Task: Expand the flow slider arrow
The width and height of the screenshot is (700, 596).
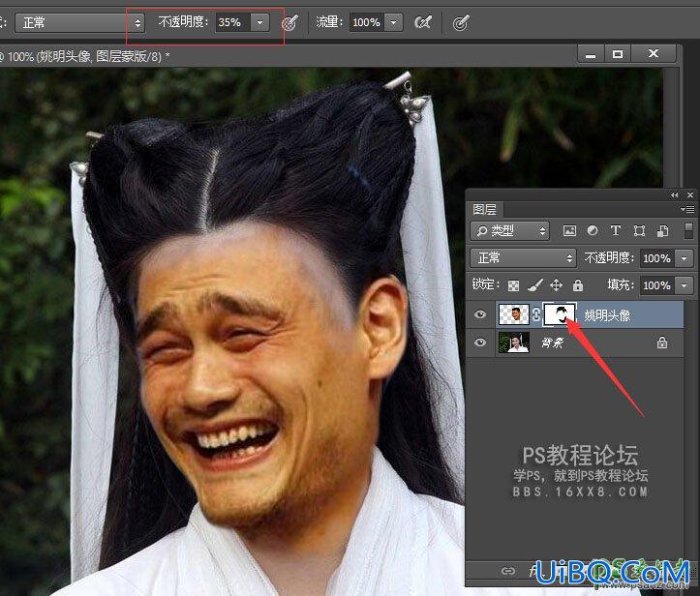Action: point(393,22)
